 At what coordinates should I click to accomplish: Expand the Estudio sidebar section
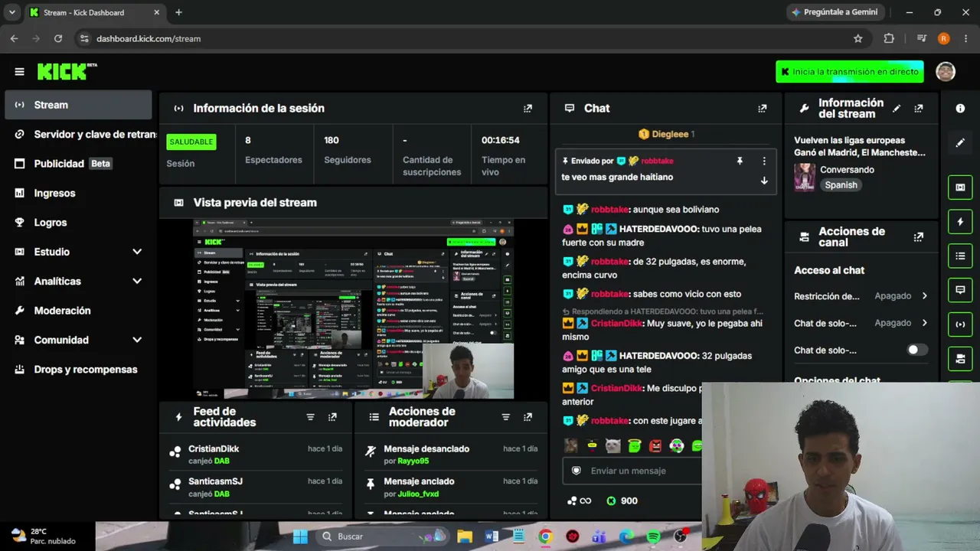[137, 252]
